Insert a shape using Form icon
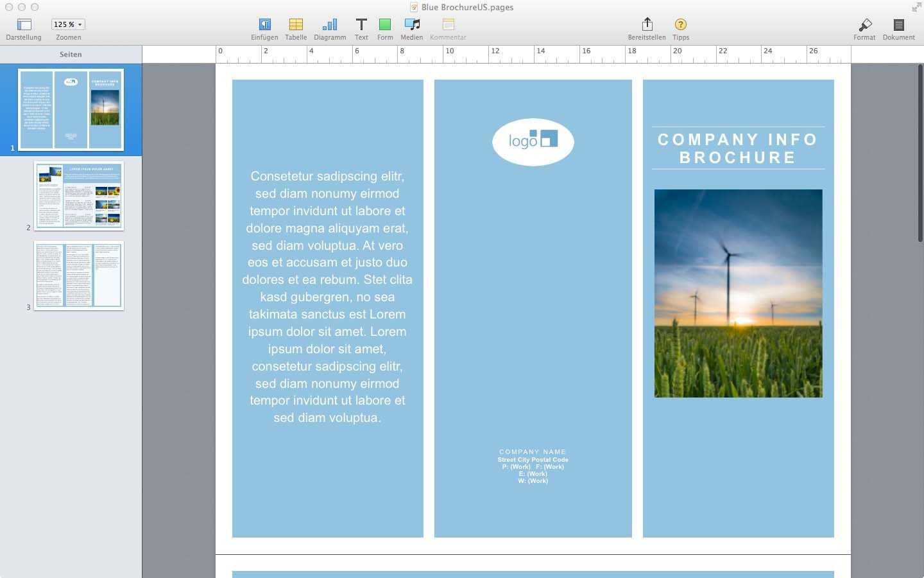 [385, 25]
